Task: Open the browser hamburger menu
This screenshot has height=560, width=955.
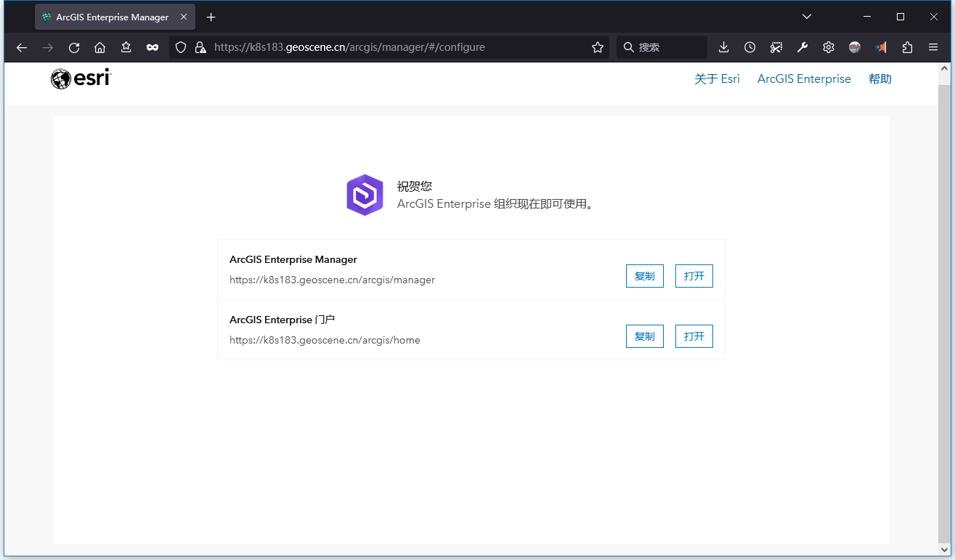Action: [x=933, y=47]
